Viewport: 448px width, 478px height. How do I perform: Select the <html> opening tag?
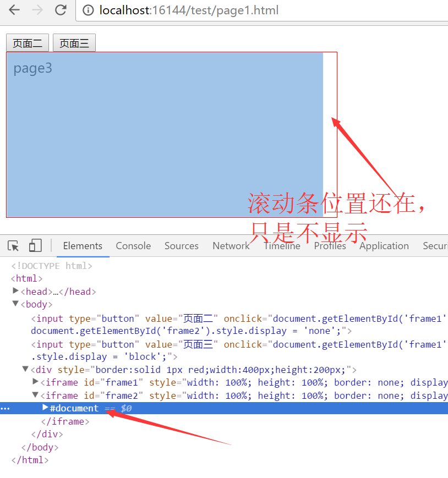pos(26,278)
